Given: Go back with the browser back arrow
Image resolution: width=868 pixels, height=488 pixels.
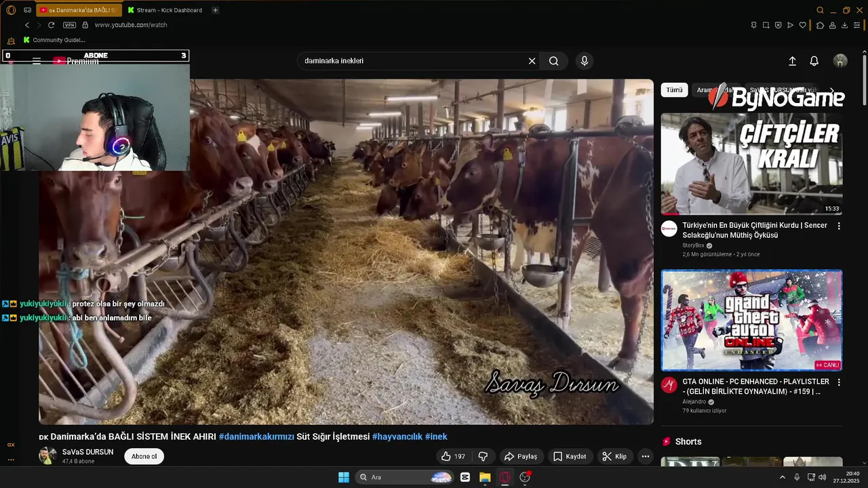Looking at the screenshot, I should 26,25.
